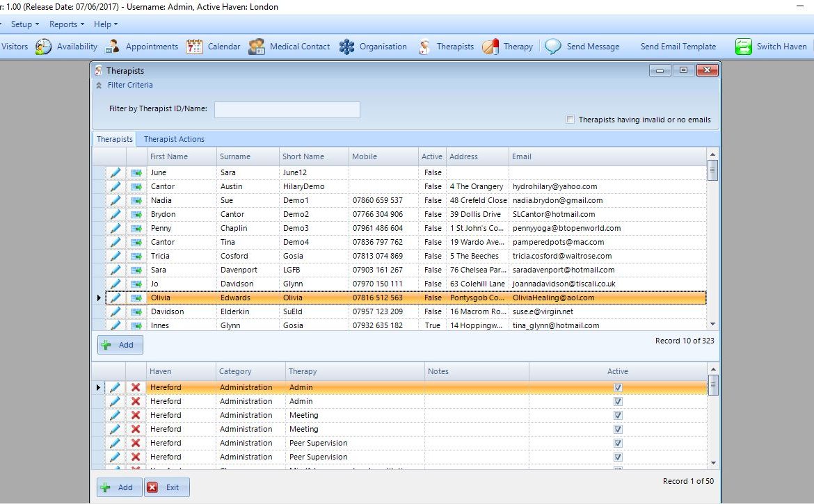Open the Organisation toolbar icon
Image resolution: width=814 pixels, height=504 pixels.
pyautogui.click(x=346, y=47)
